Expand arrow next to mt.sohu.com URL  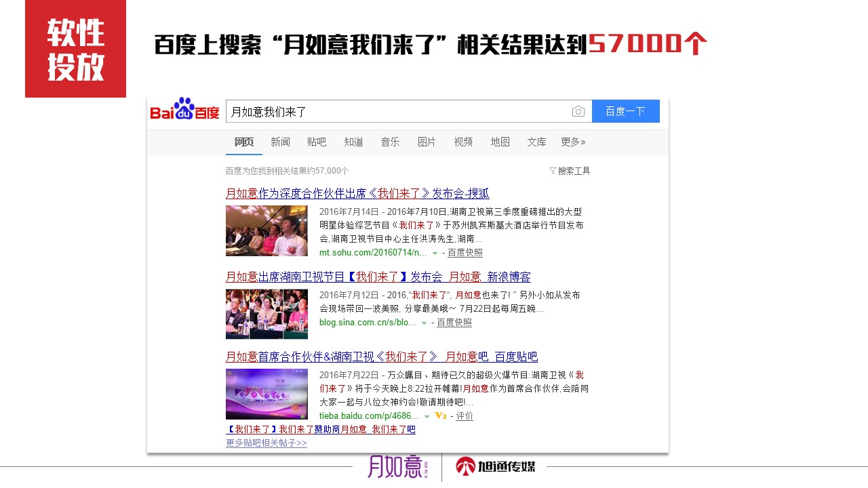point(435,253)
